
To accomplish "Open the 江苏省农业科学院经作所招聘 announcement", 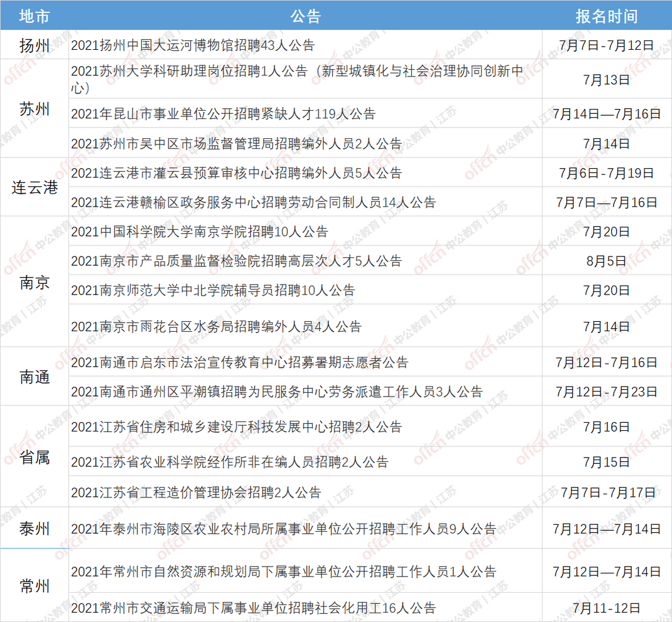I will [x=230, y=462].
